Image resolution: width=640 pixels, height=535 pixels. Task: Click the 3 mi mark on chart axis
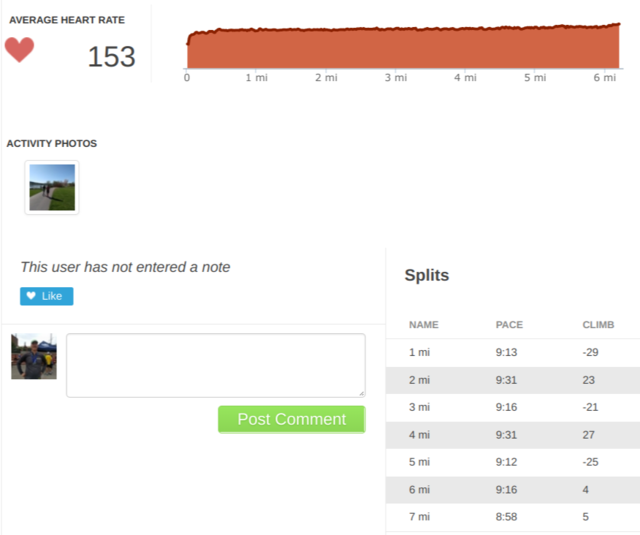pos(394,77)
